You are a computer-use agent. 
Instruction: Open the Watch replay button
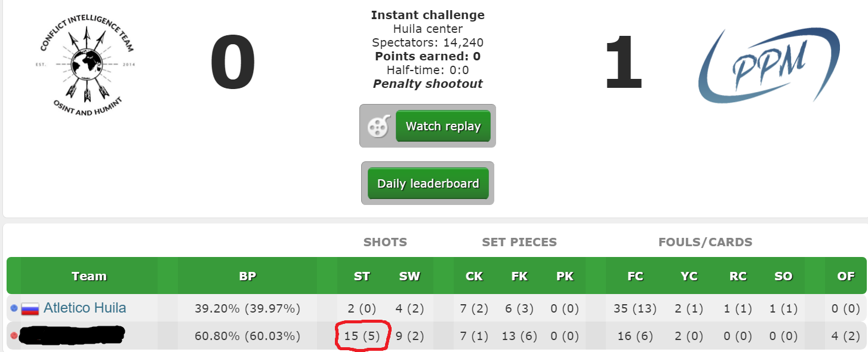pyautogui.click(x=443, y=126)
